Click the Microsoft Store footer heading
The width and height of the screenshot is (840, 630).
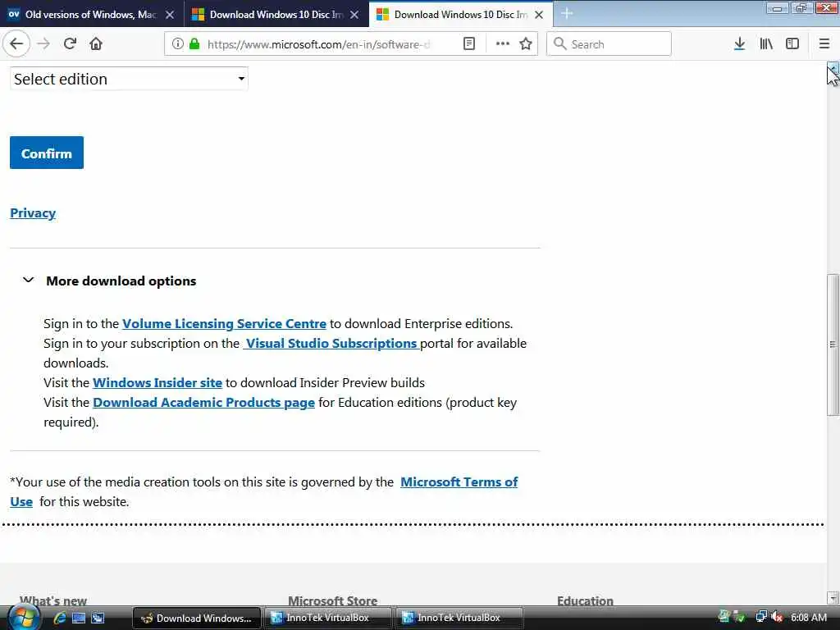pos(333,601)
